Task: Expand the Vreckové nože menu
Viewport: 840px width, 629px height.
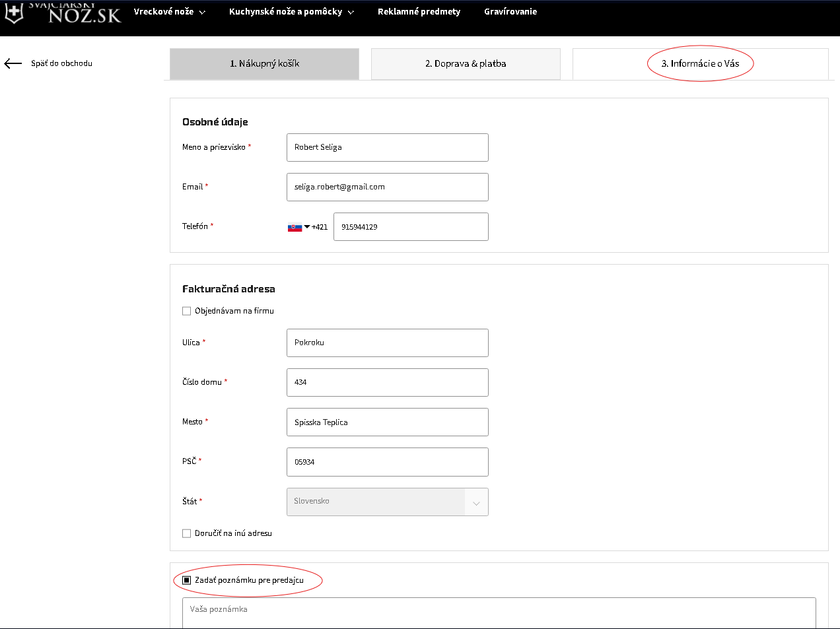Action: [169, 12]
